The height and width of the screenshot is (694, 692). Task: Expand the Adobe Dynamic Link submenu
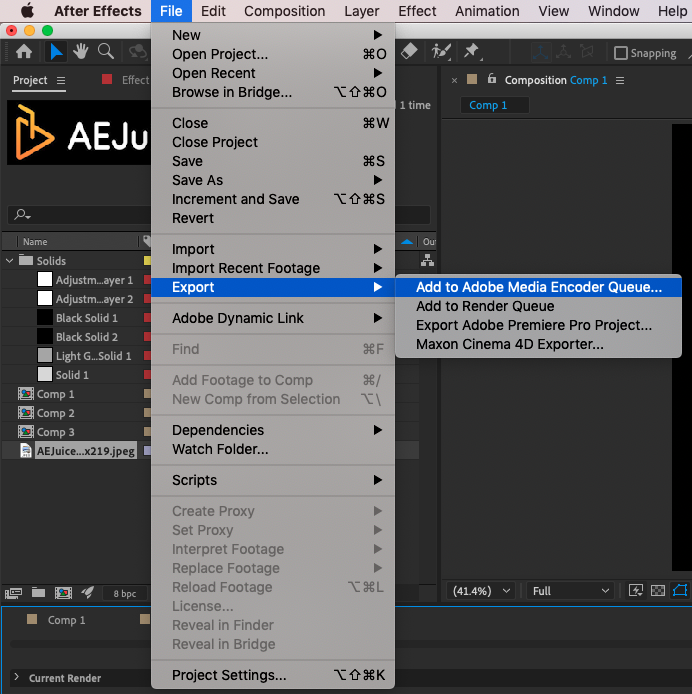[x=273, y=318]
